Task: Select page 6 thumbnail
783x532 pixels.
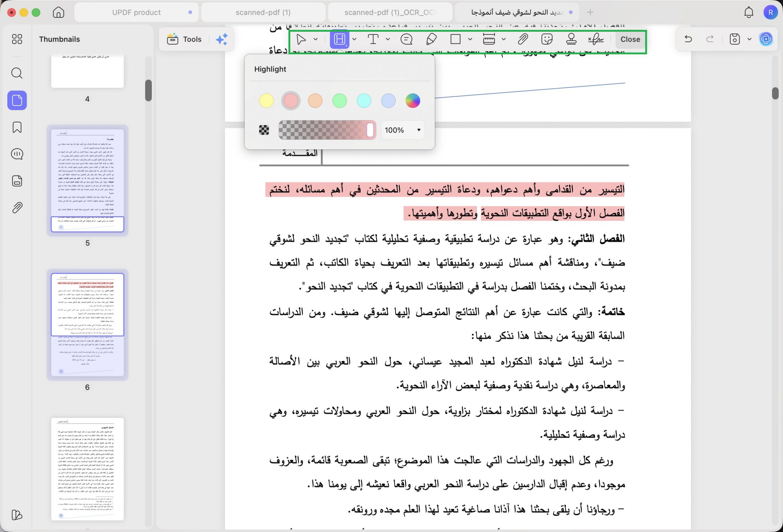Action: point(87,325)
